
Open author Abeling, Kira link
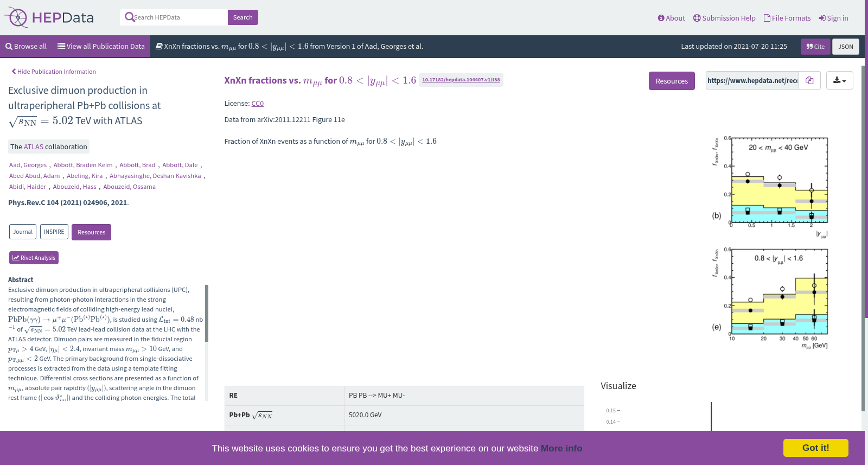click(x=85, y=176)
